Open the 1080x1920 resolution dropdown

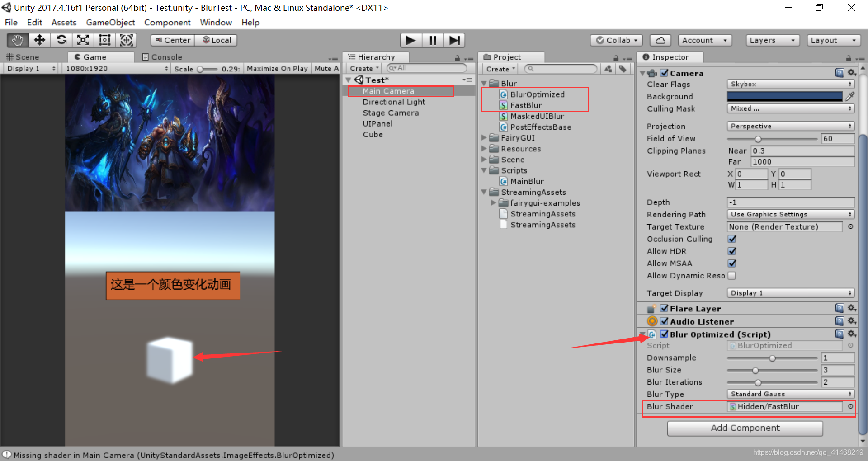(117, 68)
